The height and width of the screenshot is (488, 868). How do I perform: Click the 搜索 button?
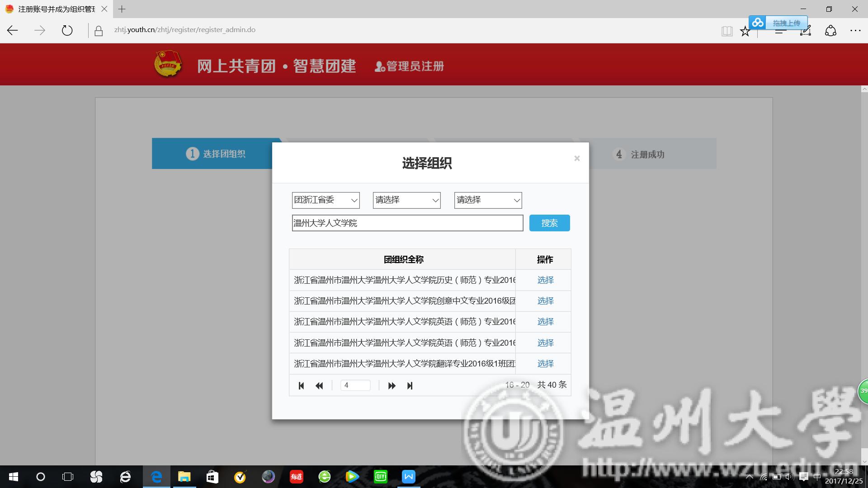point(549,223)
